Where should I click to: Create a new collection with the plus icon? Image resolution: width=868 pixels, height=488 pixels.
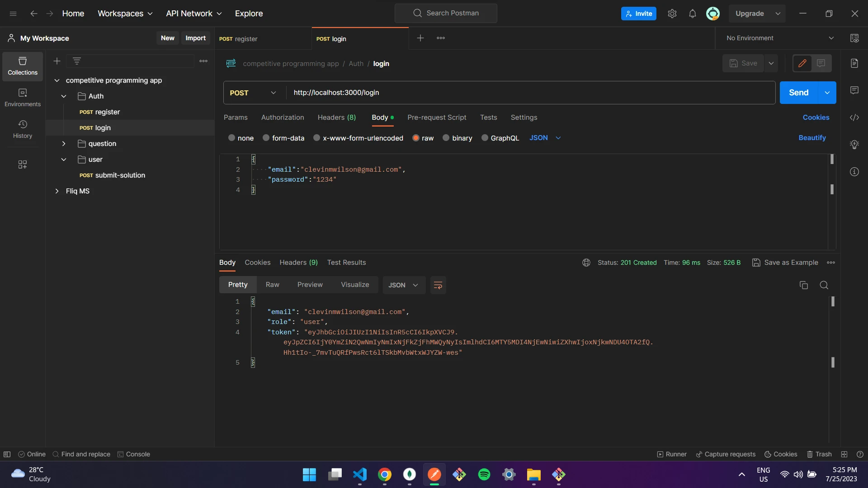[57, 61]
